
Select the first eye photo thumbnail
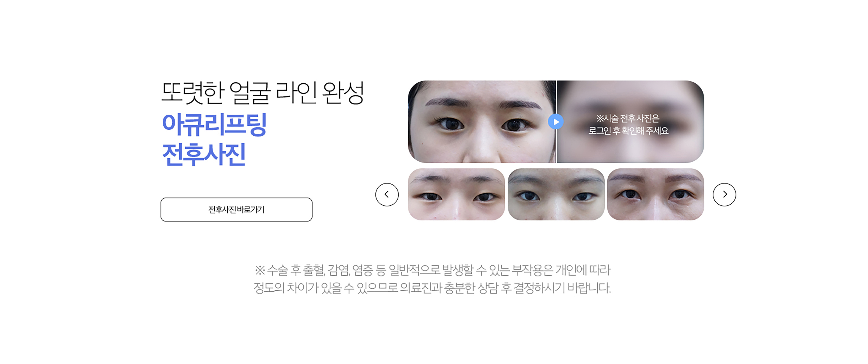[x=456, y=194]
